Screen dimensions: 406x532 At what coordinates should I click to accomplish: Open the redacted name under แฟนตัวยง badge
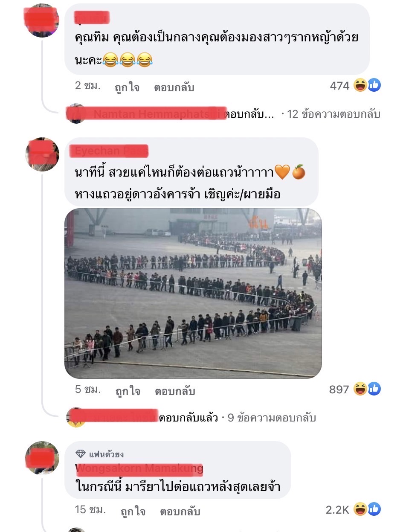tap(139, 470)
